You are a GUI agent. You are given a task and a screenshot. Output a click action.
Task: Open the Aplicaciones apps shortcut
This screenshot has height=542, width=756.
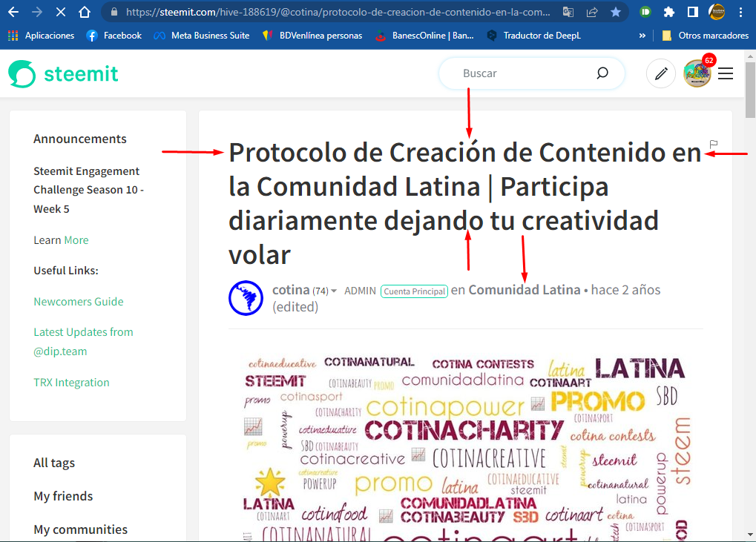pos(42,35)
